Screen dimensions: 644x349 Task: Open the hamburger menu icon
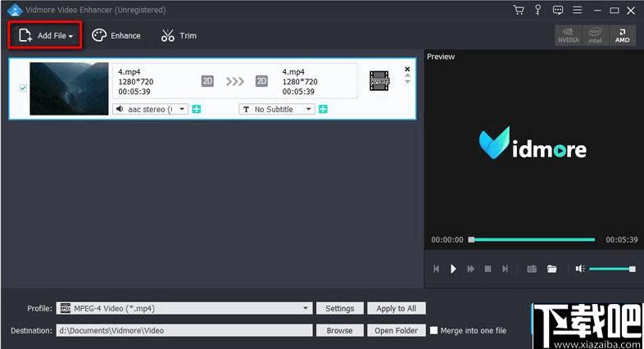pos(578,10)
